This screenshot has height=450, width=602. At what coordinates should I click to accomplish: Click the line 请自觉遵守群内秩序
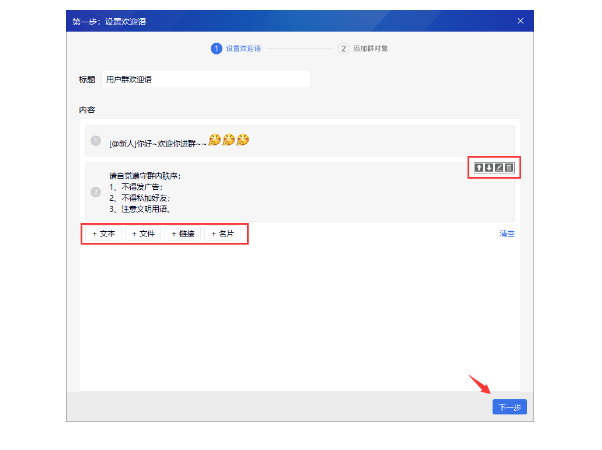point(145,176)
